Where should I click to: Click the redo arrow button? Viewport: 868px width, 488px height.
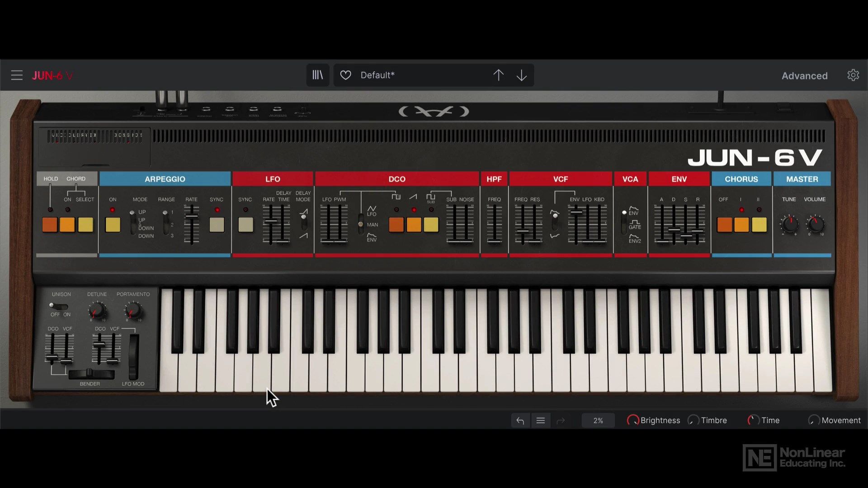pyautogui.click(x=561, y=420)
